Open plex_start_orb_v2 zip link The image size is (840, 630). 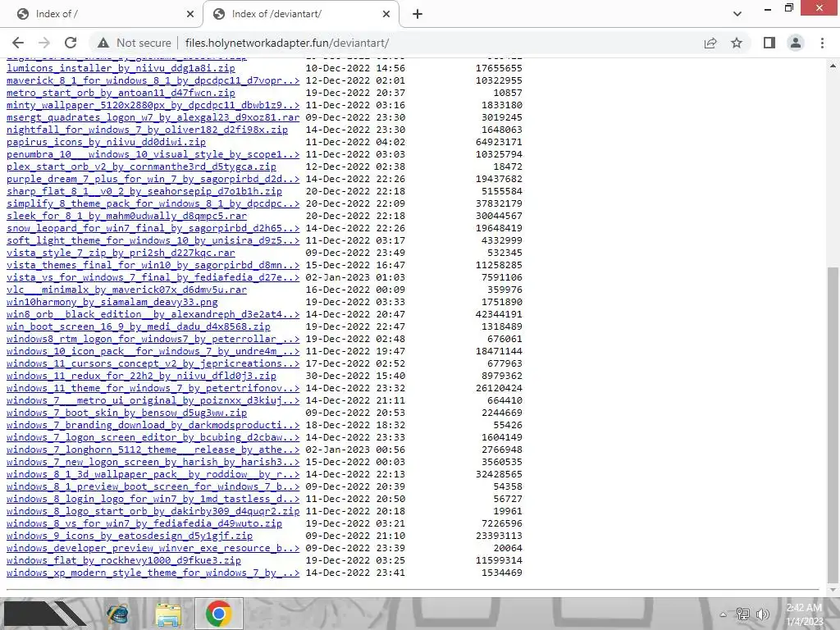click(141, 167)
